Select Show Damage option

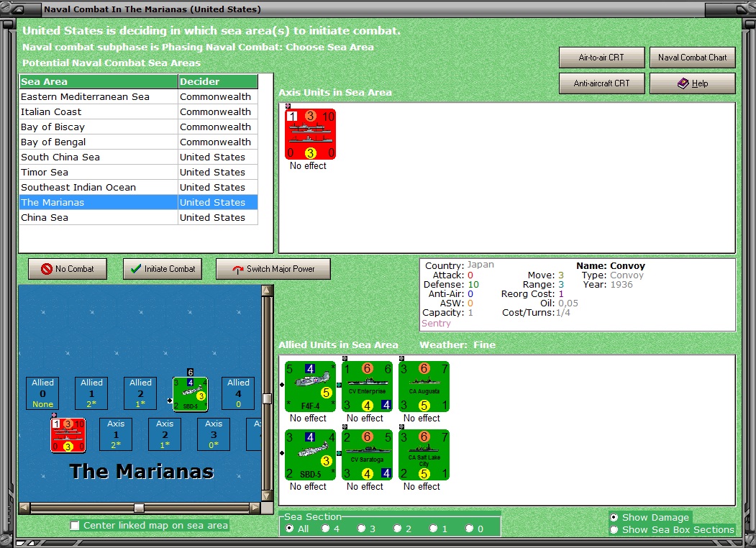coord(614,517)
